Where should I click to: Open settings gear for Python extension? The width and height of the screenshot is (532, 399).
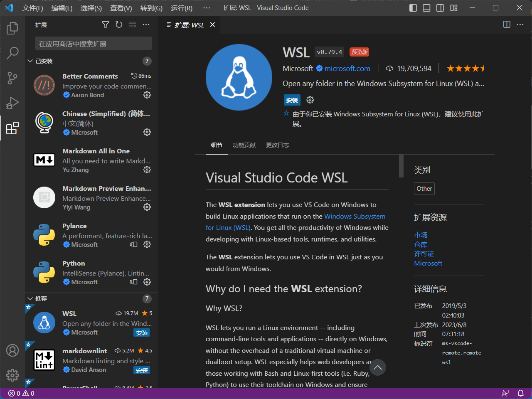[147, 282]
